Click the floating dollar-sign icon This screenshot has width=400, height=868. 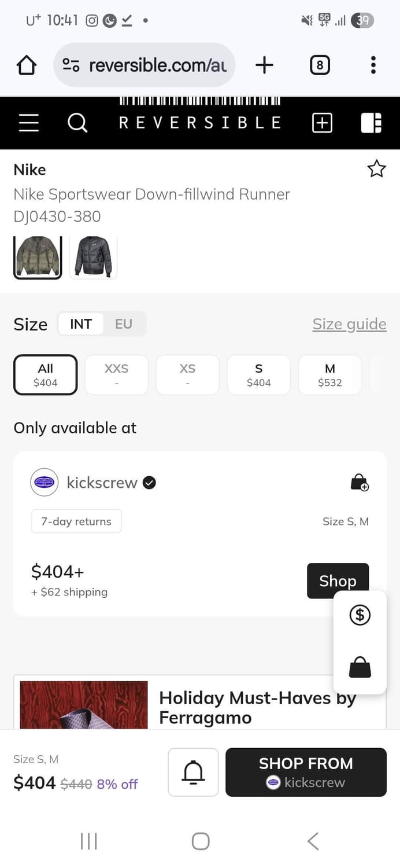tap(360, 615)
